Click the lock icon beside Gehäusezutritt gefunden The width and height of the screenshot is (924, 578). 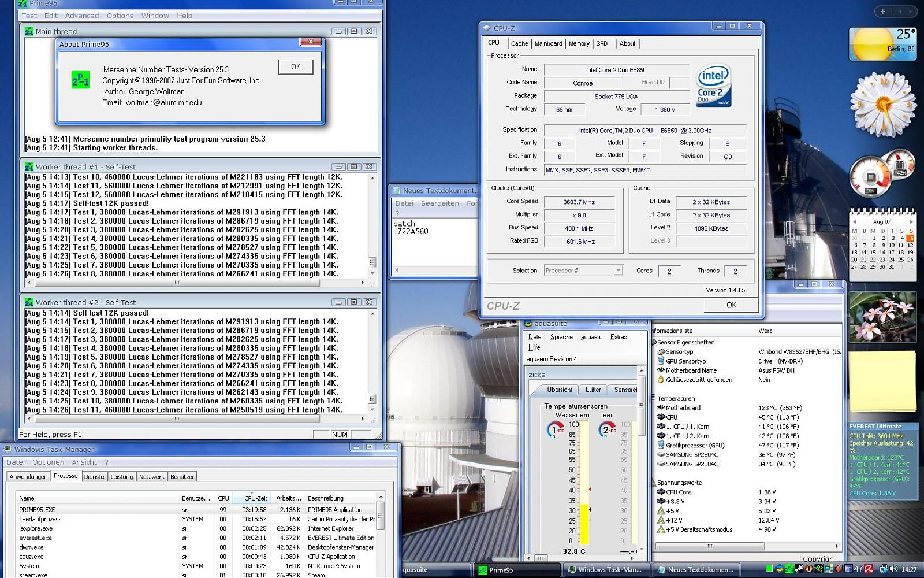pos(661,380)
